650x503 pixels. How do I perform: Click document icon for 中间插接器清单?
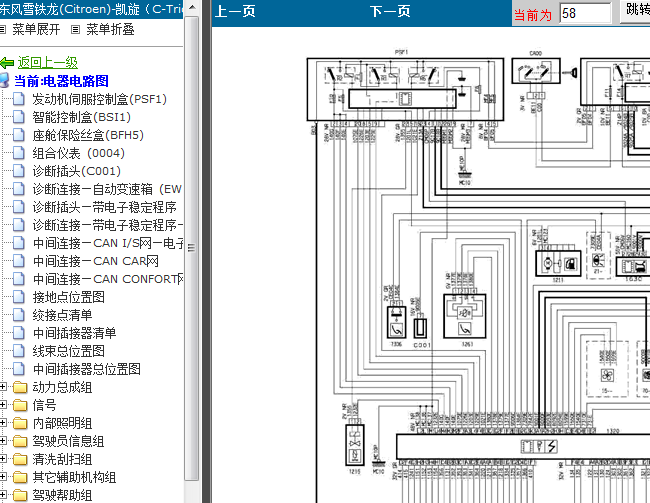tap(18, 333)
